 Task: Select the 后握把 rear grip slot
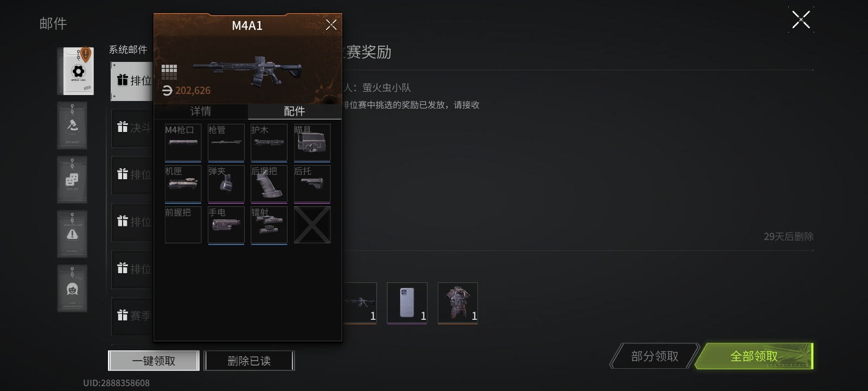coord(269,184)
